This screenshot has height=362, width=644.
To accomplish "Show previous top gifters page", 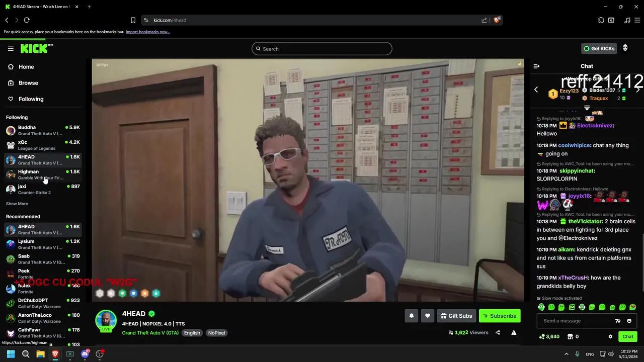I will pyautogui.click(x=536, y=89).
